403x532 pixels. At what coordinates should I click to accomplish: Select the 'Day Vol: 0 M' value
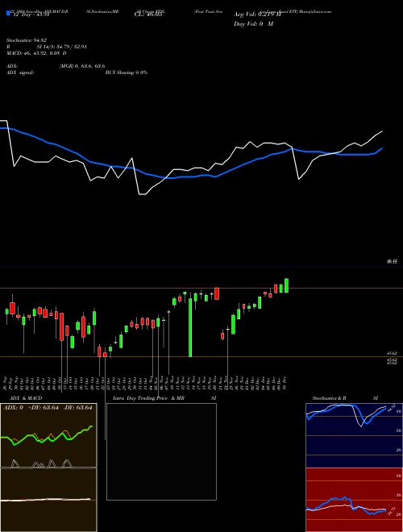pyautogui.click(x=253, y=23)
